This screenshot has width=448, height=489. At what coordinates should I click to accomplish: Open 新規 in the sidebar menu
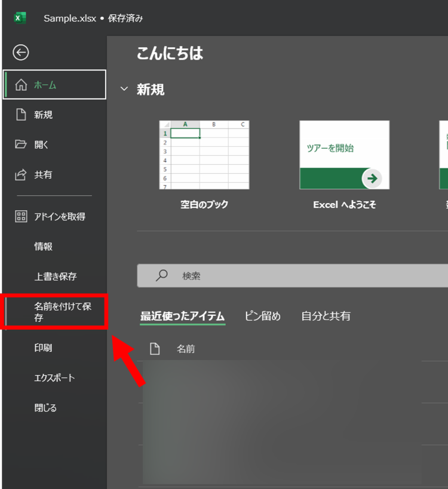(x=54, y=115)
